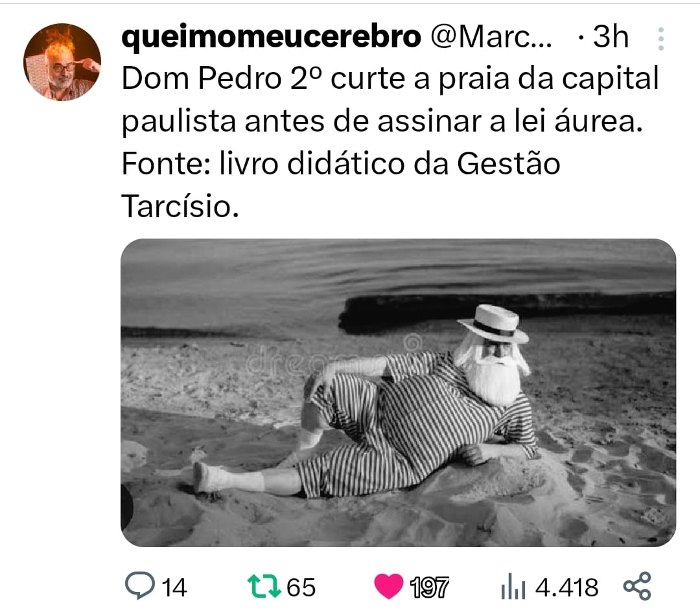Viewport: 700px width, 612px height.
Task: Open the tweet text starting with Dom Pedro
Action: [x=390, y=142]
